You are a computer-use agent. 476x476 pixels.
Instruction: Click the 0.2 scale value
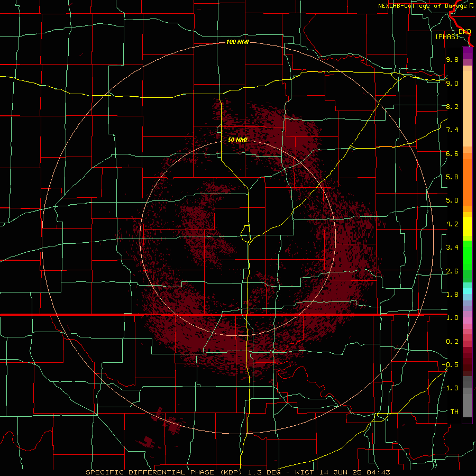click(452, 342)
